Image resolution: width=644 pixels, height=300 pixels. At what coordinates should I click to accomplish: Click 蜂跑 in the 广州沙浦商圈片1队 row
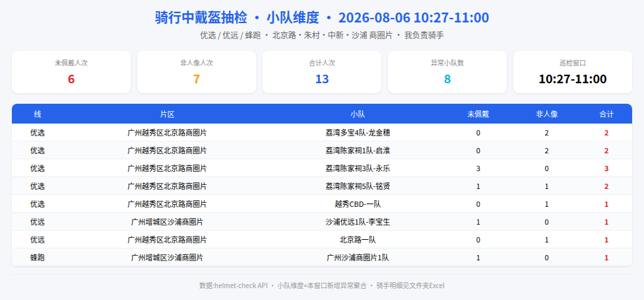[38, 258]
